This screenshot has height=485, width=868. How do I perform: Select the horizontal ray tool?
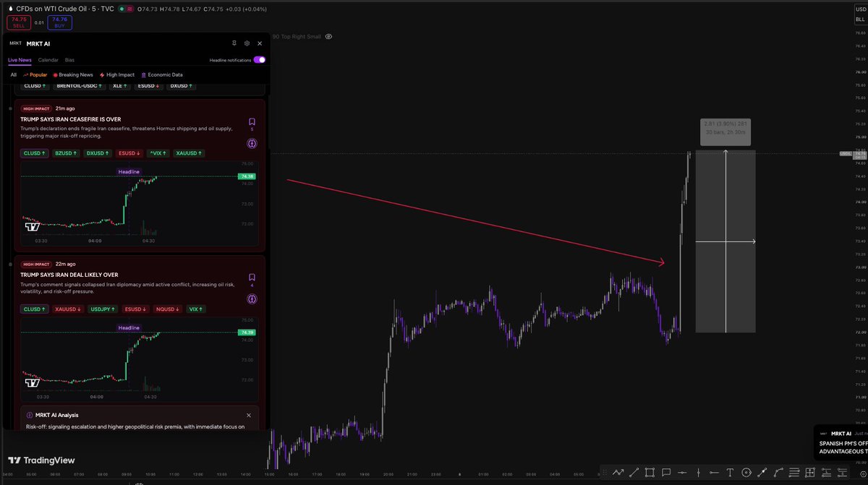point(714,473)
